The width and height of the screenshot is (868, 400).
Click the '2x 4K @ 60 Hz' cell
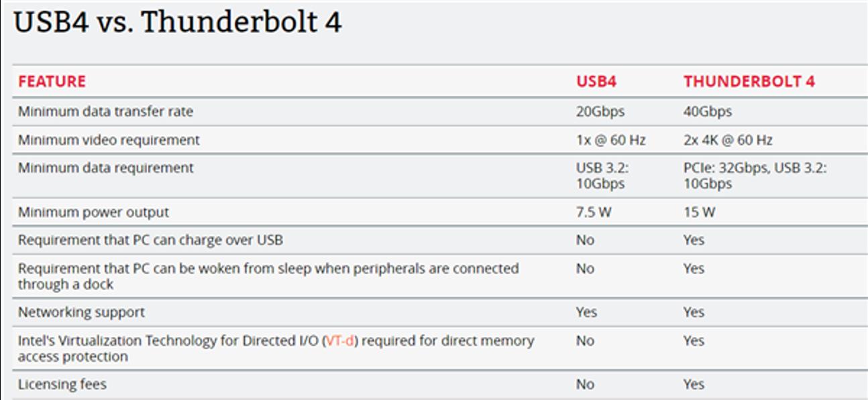(728, 140)
